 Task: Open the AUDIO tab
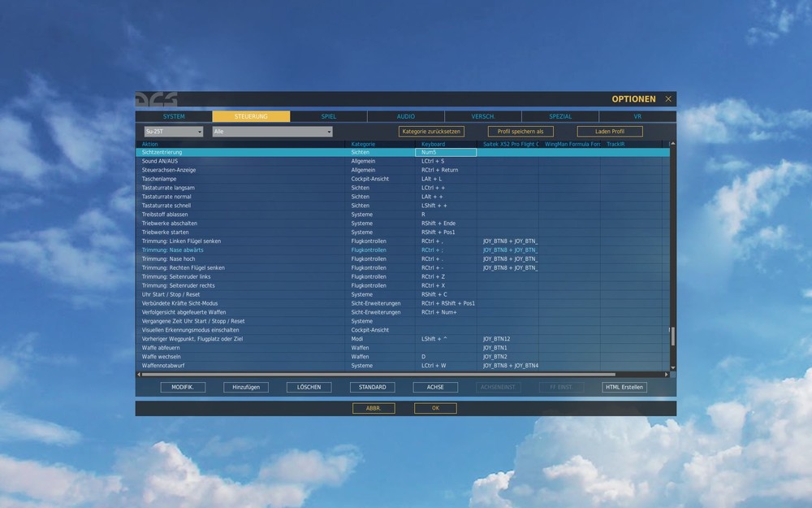[405, 116]
